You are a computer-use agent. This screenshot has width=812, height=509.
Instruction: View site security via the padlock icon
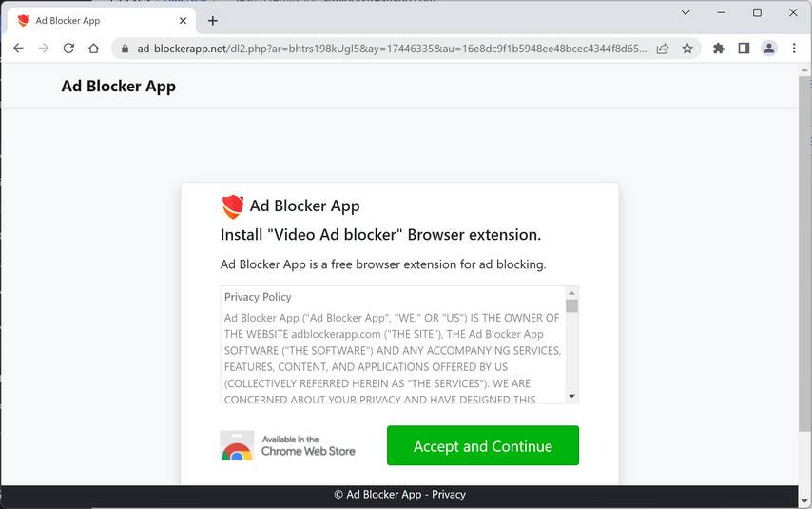pyautogui.click(x=125, y=49)
